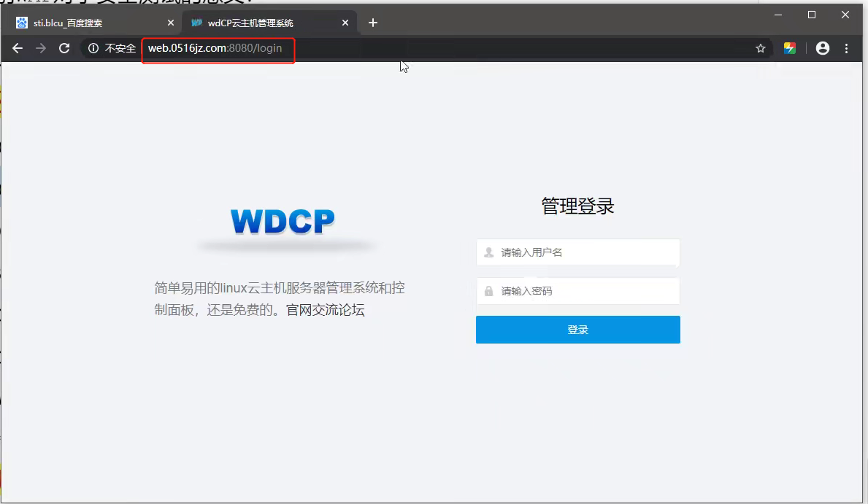Click the address bar URL web.0516jz.com:8080/login

point(215,48)
